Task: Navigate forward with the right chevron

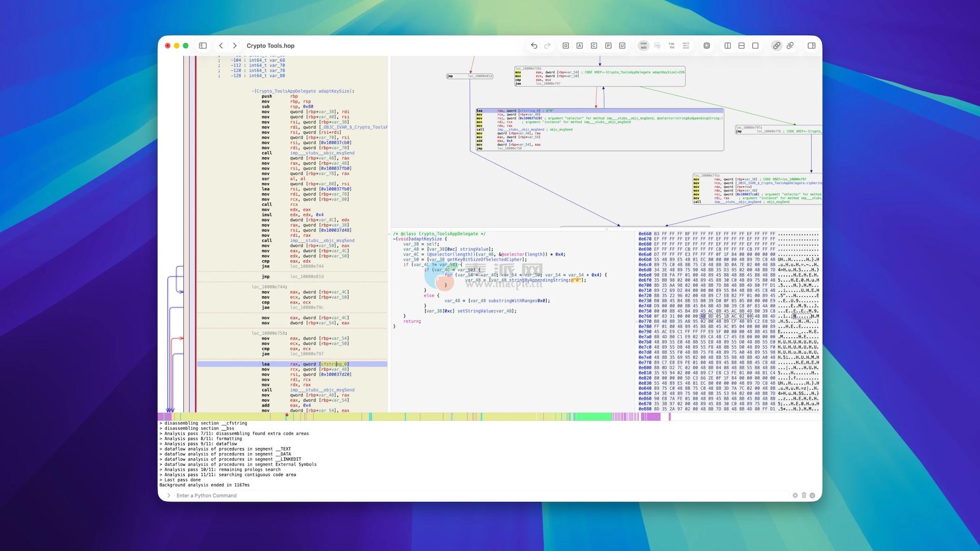Action: click(235, 46)
